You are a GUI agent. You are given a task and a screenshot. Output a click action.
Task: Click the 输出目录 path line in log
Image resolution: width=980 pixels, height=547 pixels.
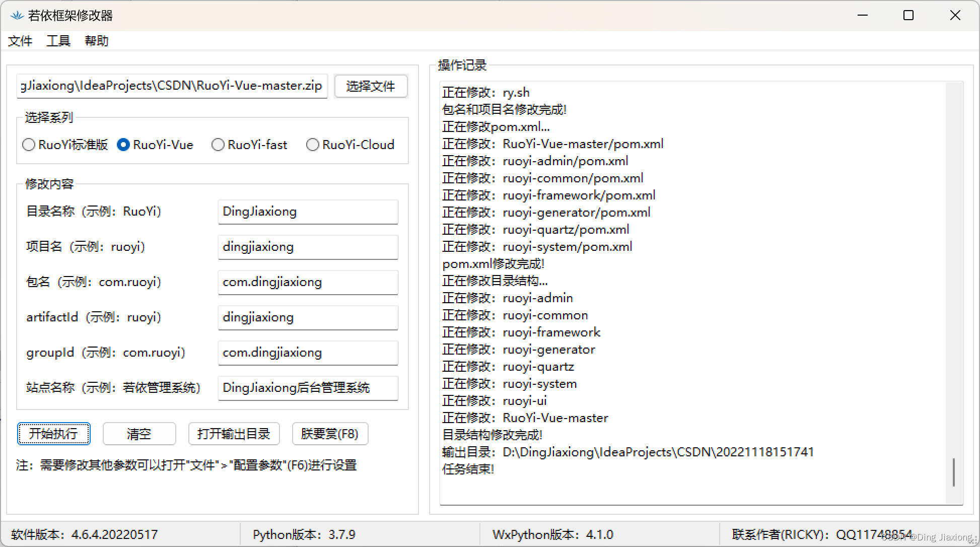628,452
